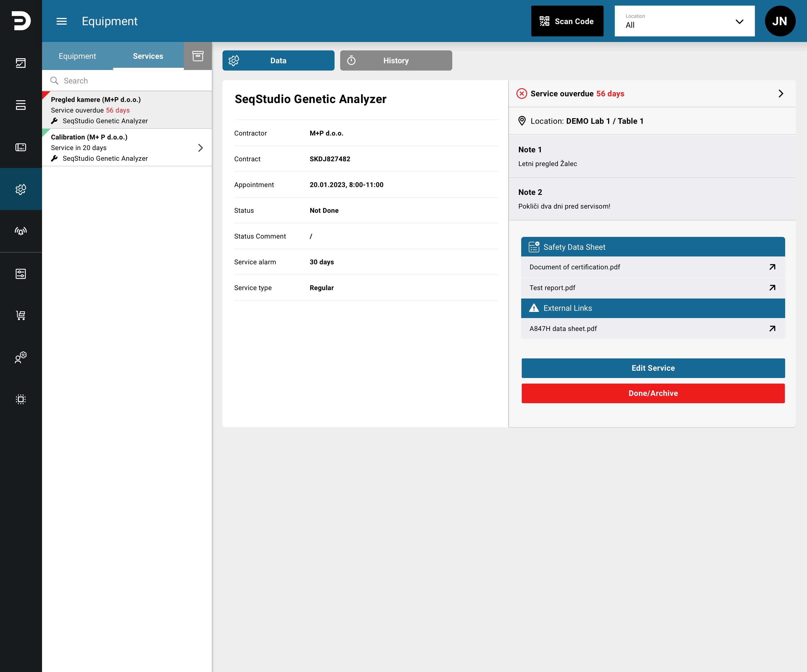Toggle the hamburger menu next to Equipment
The image size is (807, 672).
click(61, 21)
